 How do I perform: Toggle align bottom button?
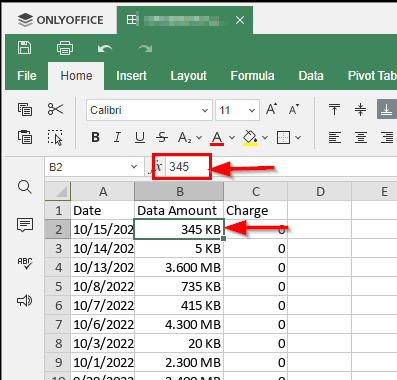point(387,109)
